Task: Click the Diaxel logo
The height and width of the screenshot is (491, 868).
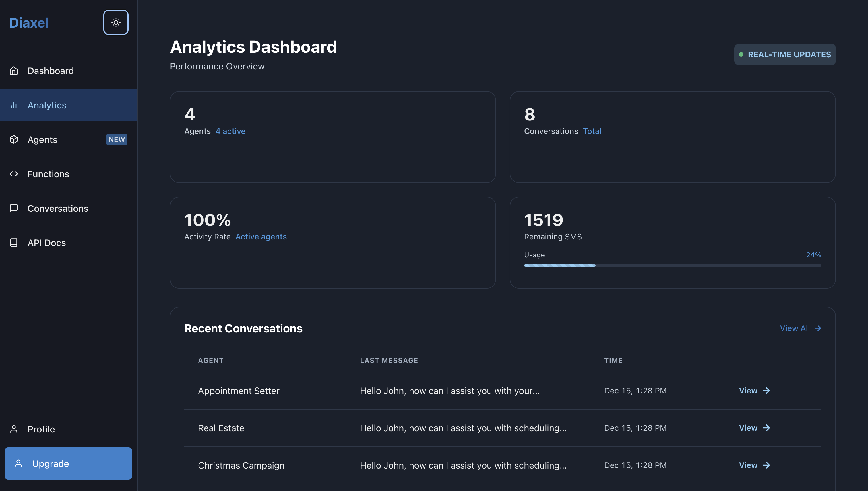Action: pos(29,23)
